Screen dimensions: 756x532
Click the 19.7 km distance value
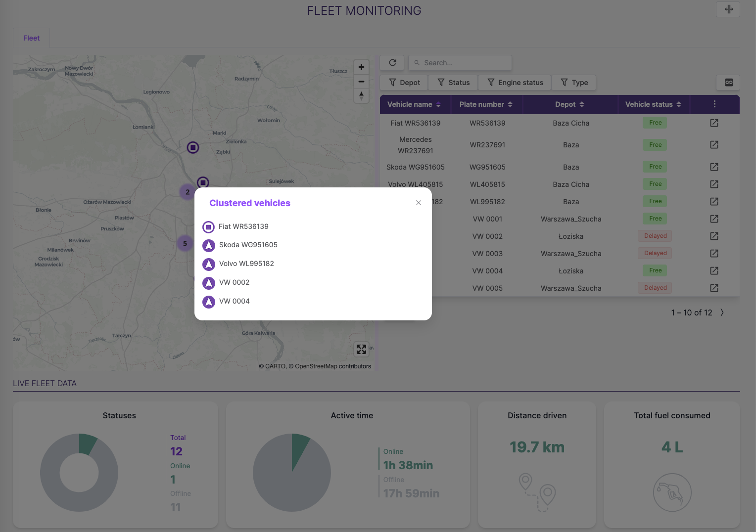tap(537, 447)
